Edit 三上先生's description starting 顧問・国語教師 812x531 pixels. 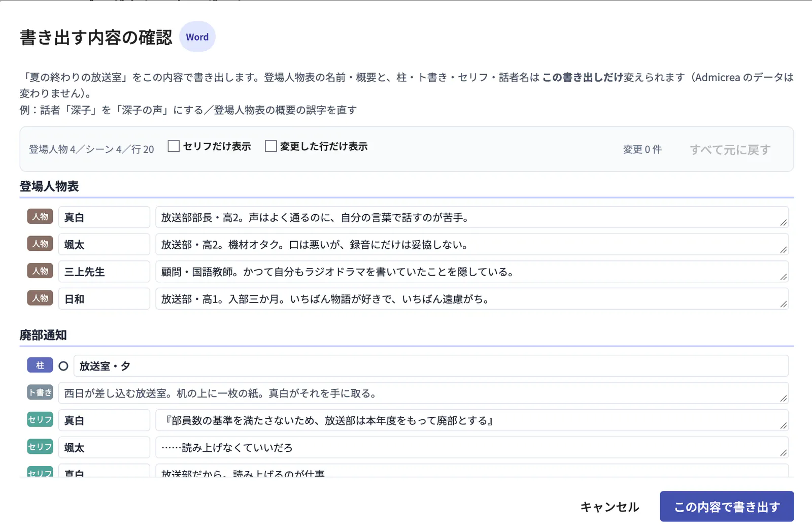(472, 272)
